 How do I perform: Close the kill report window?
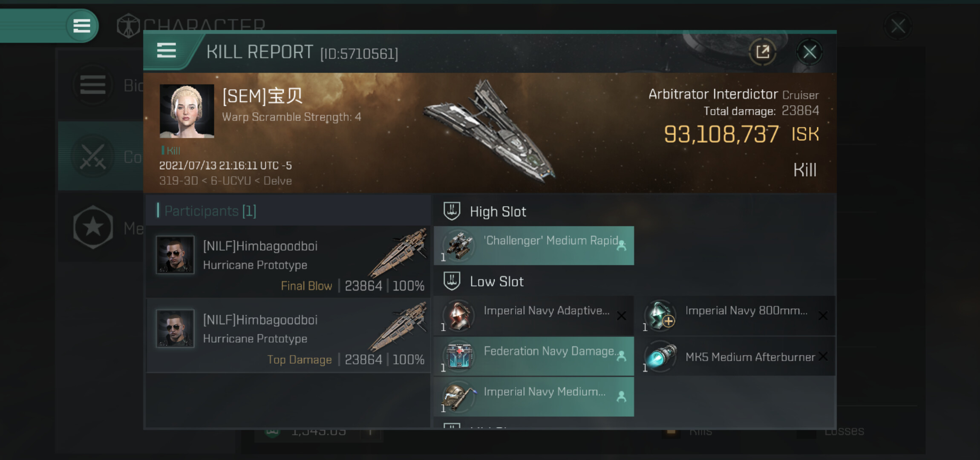click(x=809, y=52)
